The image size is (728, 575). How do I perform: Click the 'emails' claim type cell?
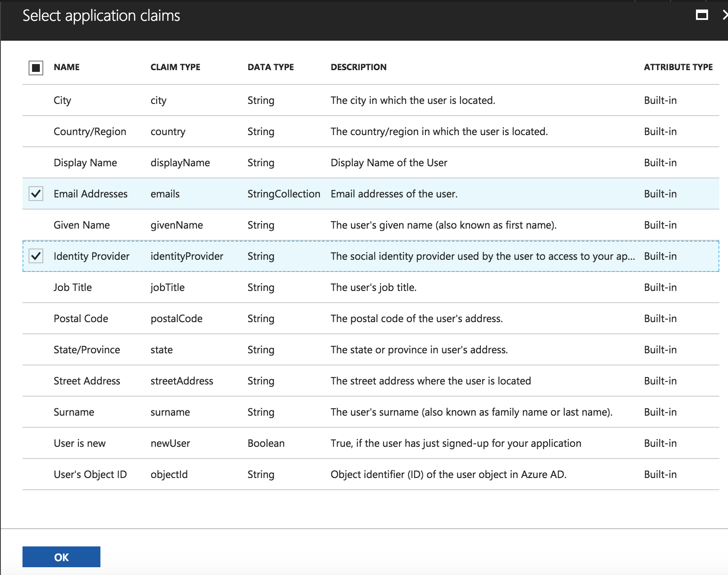click(165, 194)
